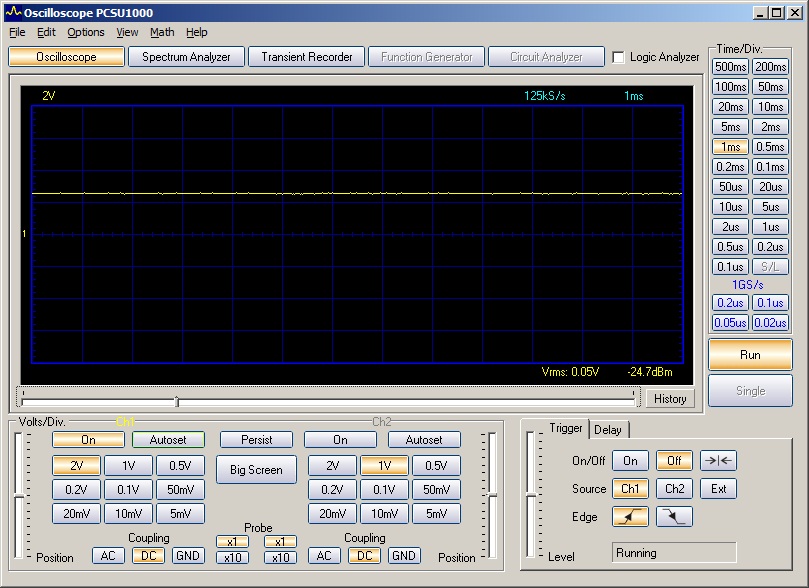Open the Math menu
This screenshot has width=809, height=588.
click(162, 32)
